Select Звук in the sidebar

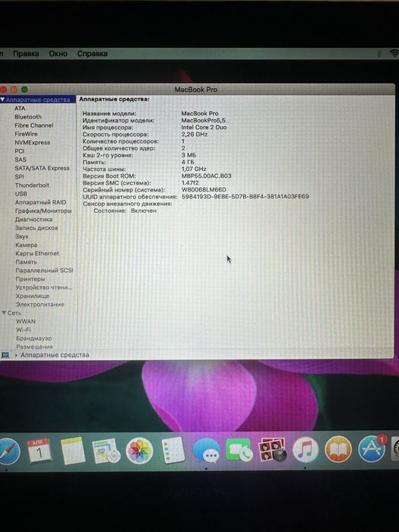tap(22, 236)
